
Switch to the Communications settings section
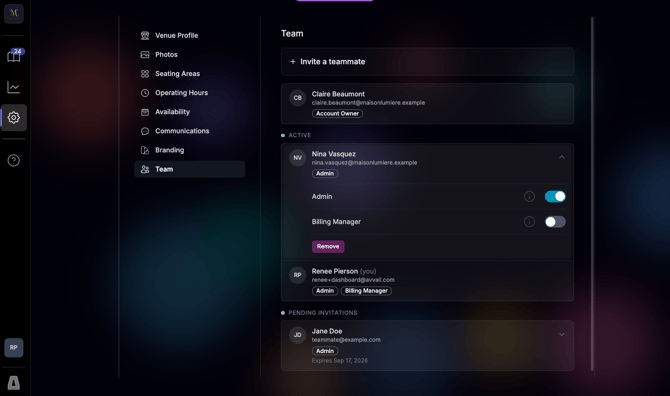[x=189, y=131]
